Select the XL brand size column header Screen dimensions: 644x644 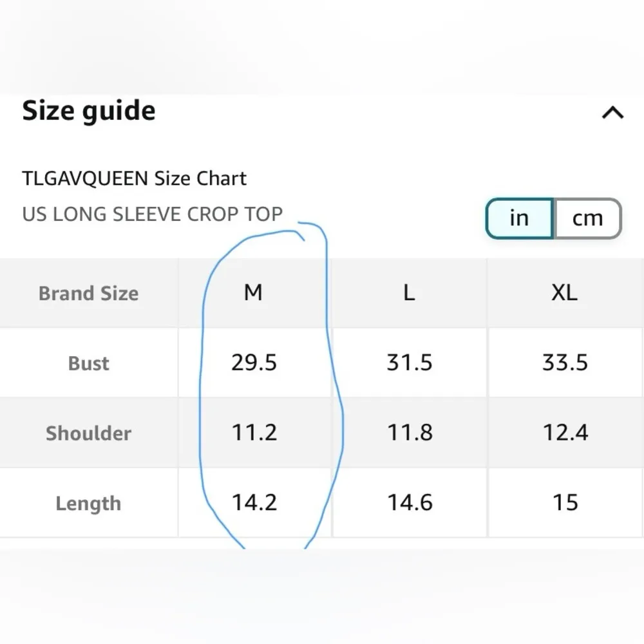(x=565, y=293)
